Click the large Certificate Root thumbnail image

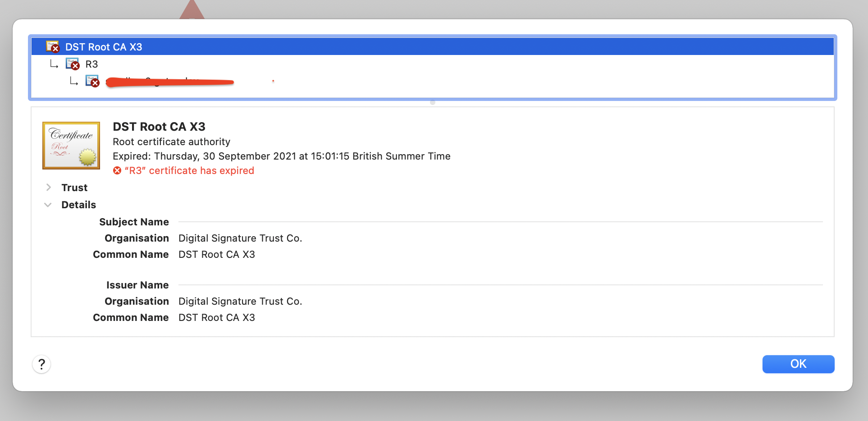click(71, 146)
